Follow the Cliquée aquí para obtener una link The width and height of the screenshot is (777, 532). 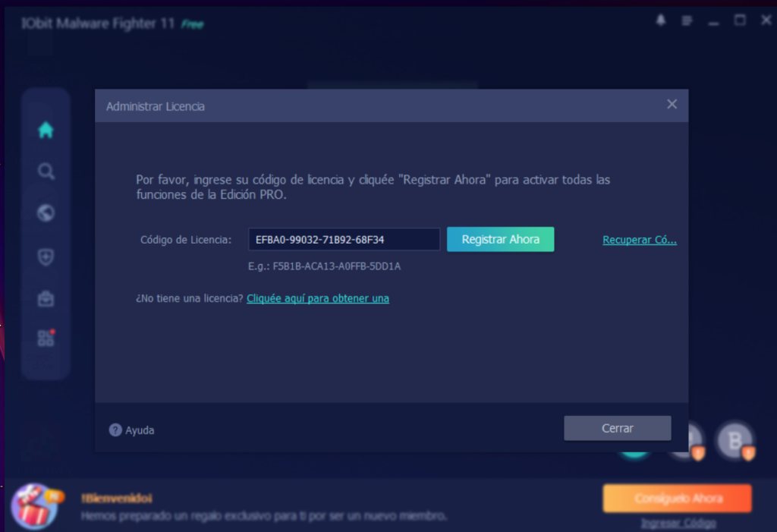pos(318,298)
